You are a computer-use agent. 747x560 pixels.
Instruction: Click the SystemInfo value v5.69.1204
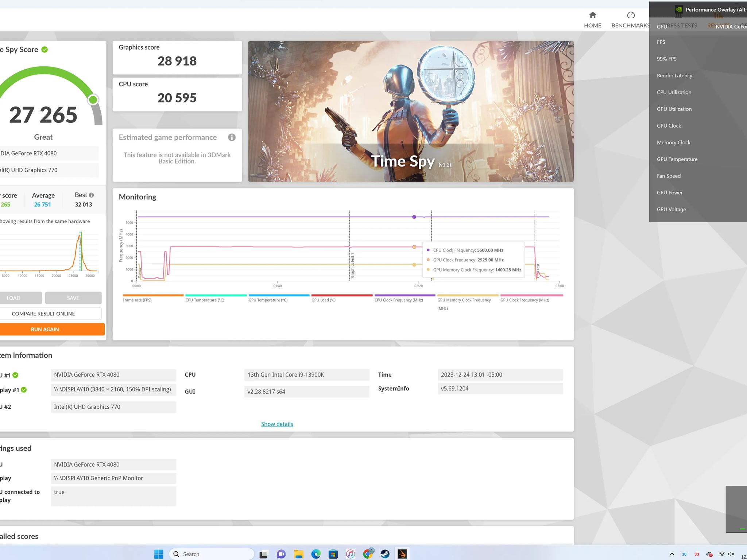pos(500,389)
